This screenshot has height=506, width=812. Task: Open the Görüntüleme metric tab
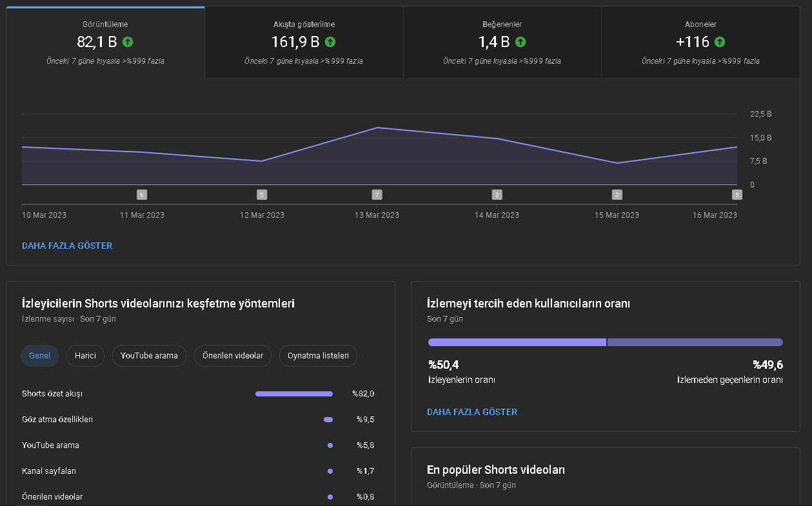[105, 43]
